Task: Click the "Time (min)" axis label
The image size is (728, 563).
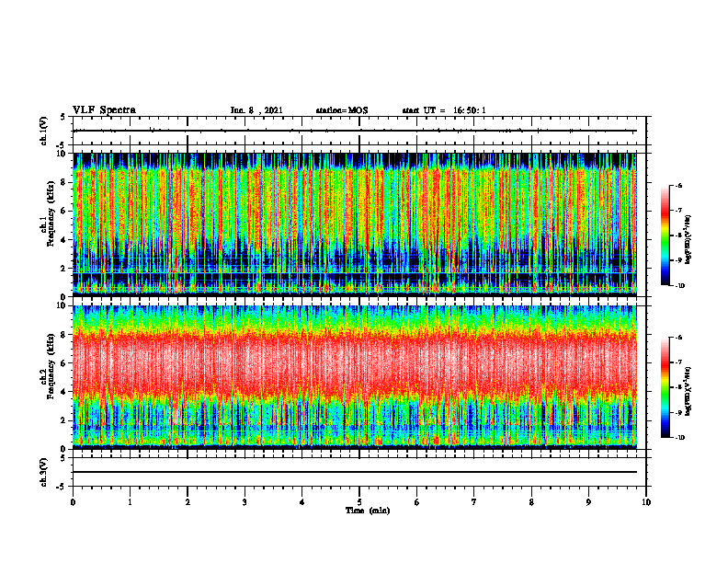Action: point(368,511)
